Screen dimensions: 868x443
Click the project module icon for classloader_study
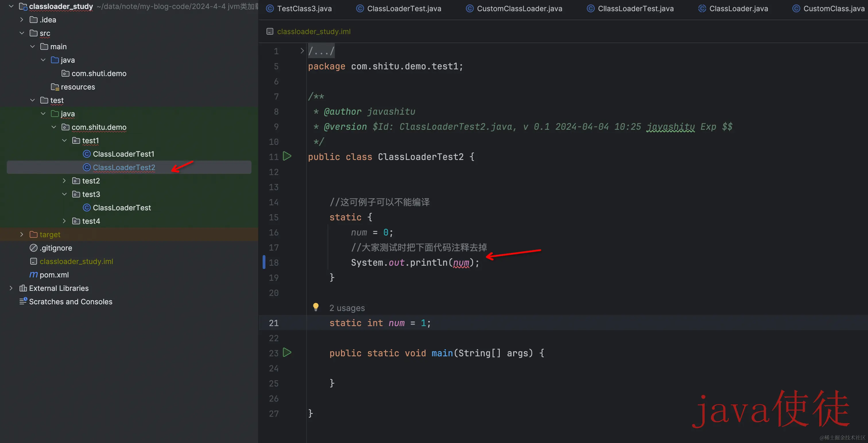[x=23, y=6]
